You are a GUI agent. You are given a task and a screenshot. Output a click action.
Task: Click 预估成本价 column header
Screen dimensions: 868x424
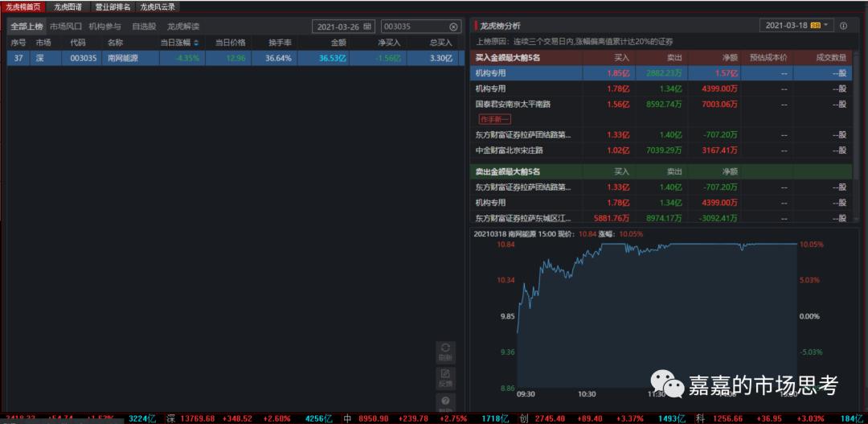pyautogui.click(x=768, y=57)
